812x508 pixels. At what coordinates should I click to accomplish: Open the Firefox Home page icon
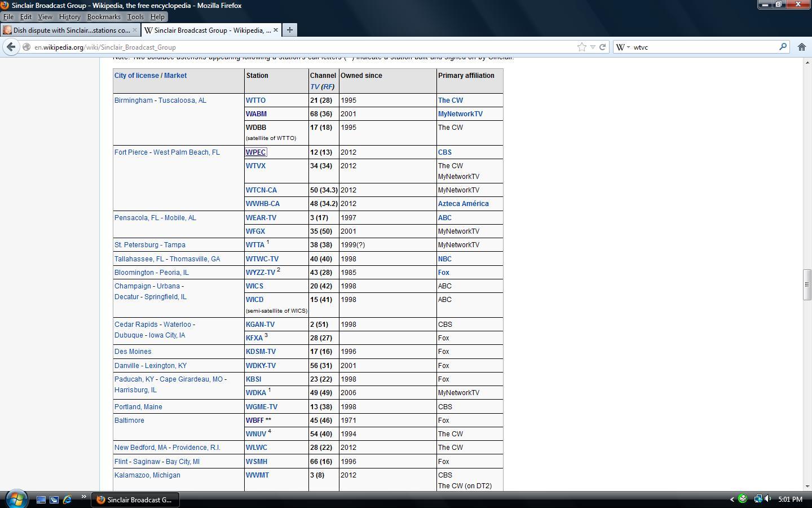click(x=801, y=47)
